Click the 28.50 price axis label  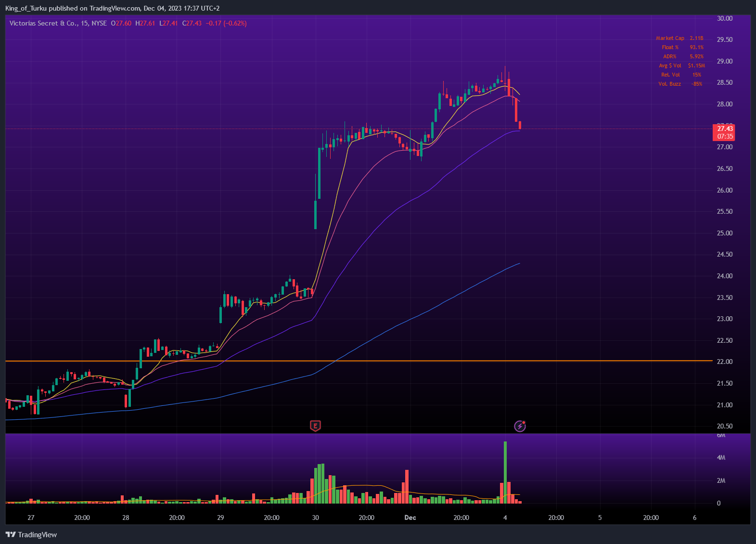click(724, 82)
